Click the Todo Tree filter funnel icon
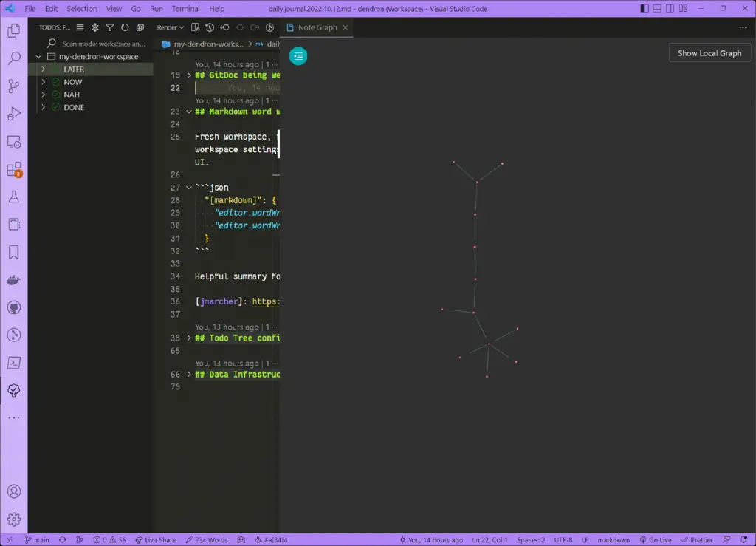The height and width of the screenshot is (546, 756). (x=110, y=27)
